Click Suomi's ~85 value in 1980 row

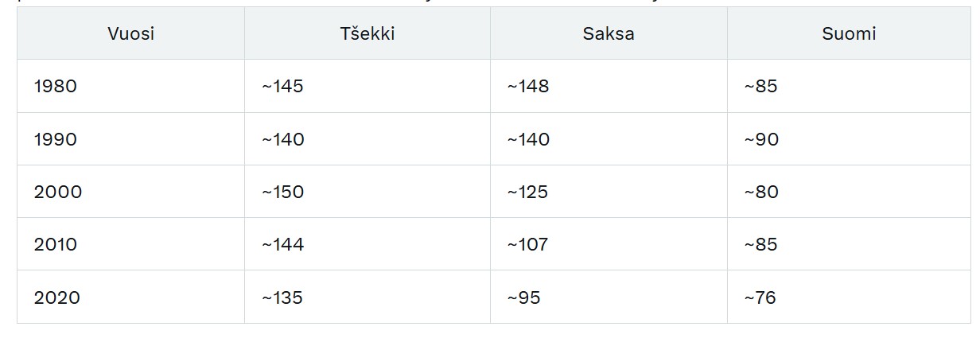click(760, 86)
